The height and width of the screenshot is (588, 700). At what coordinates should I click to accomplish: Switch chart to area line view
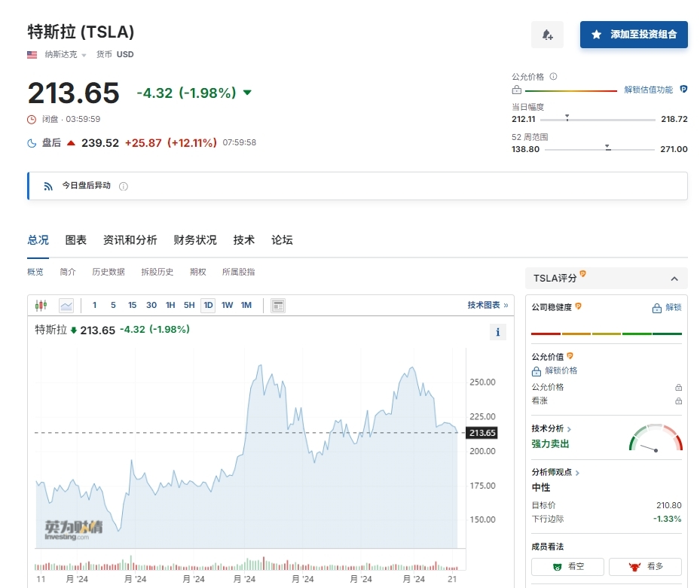pyautogui.click(x=66, y=305)
